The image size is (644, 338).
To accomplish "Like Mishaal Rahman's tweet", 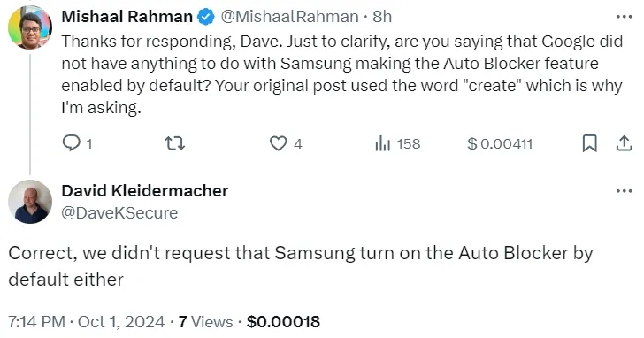I will tap(278, 143).
